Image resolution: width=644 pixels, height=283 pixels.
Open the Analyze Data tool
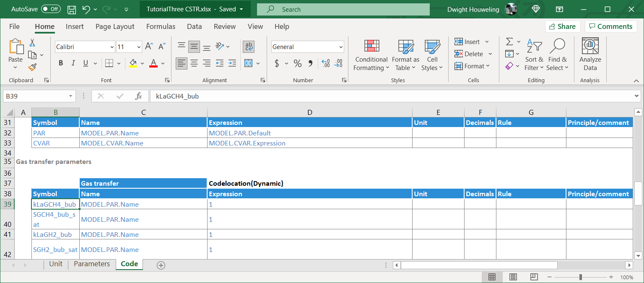point(590,55)
